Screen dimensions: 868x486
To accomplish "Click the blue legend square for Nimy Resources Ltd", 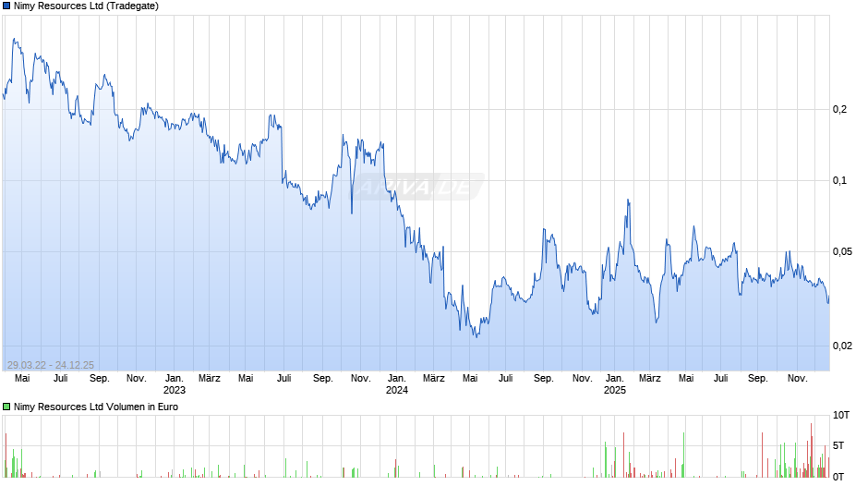I will tap(6, 6).
